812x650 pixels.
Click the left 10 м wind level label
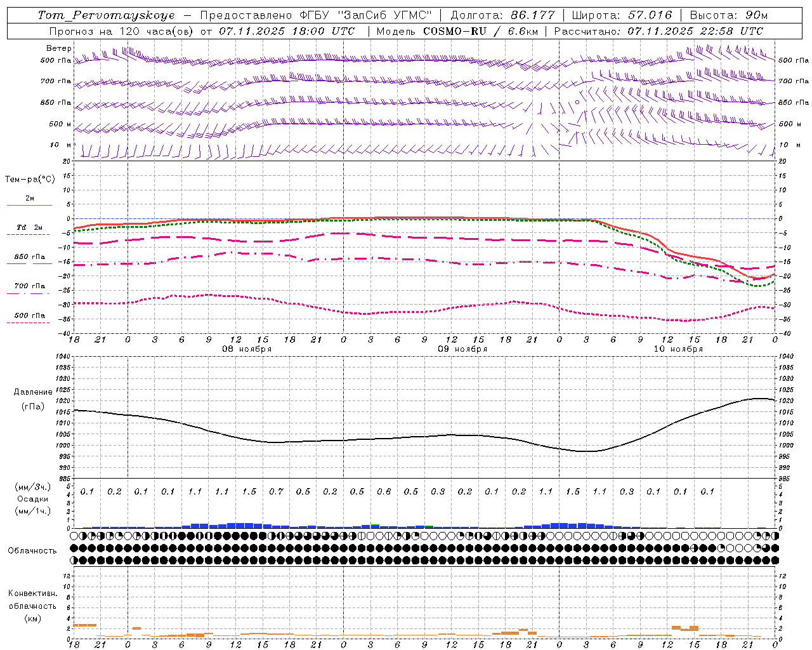click(x=60, y=145)
